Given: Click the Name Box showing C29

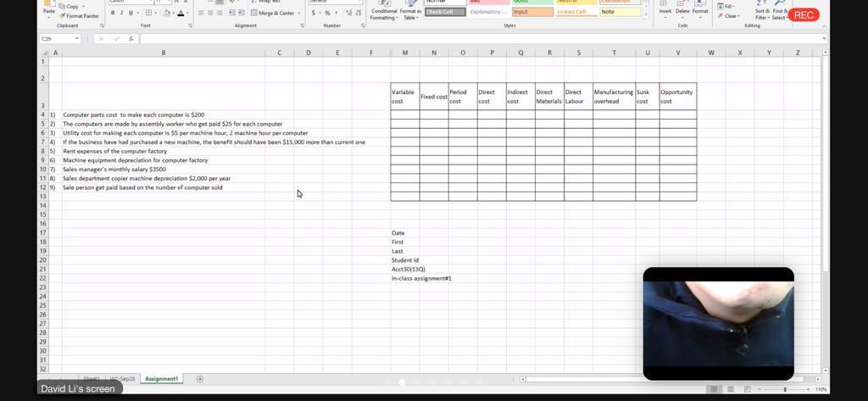Looking at the screenshot, I should pyautogui.click(x=55, y=39).
